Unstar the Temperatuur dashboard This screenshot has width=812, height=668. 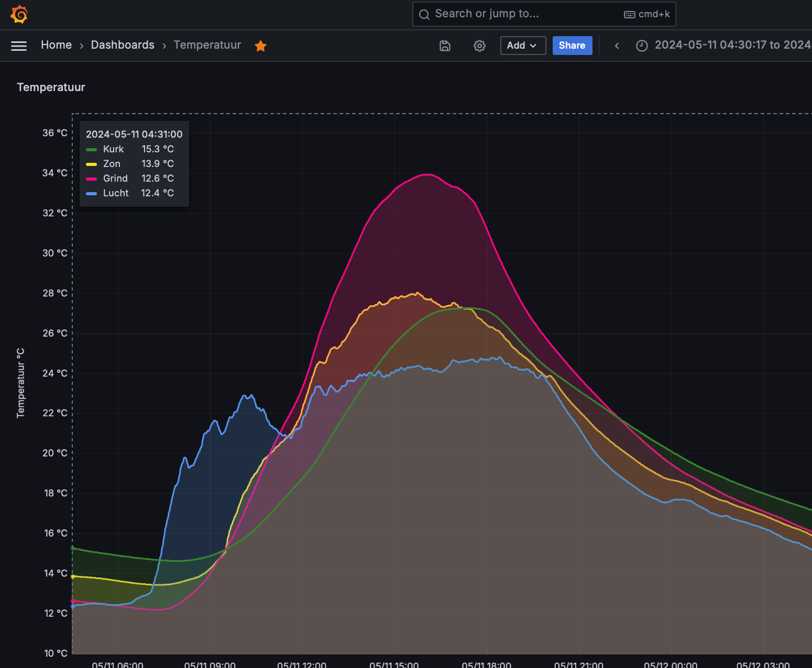pos(260,46)
